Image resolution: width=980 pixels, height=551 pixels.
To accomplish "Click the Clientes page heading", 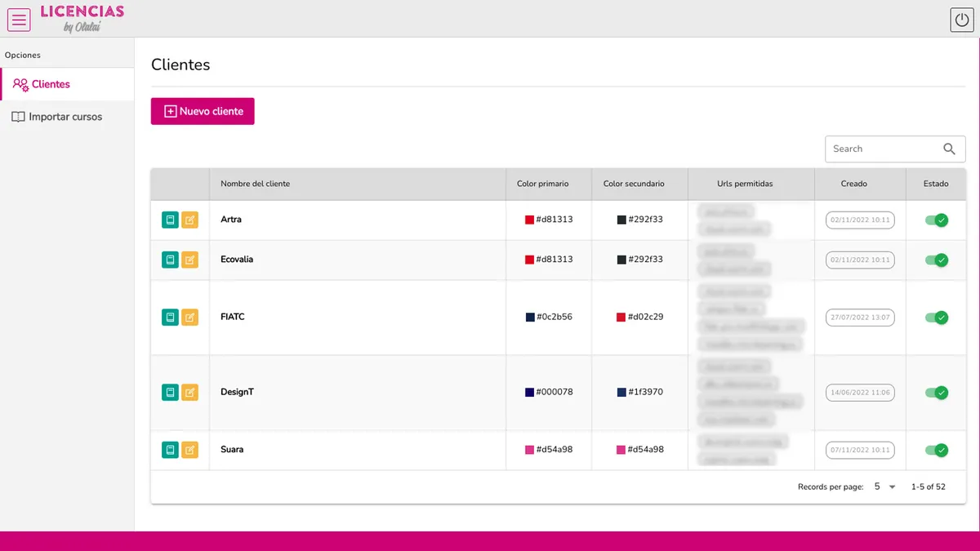I will pyautogui.click(x=180, y=64).
